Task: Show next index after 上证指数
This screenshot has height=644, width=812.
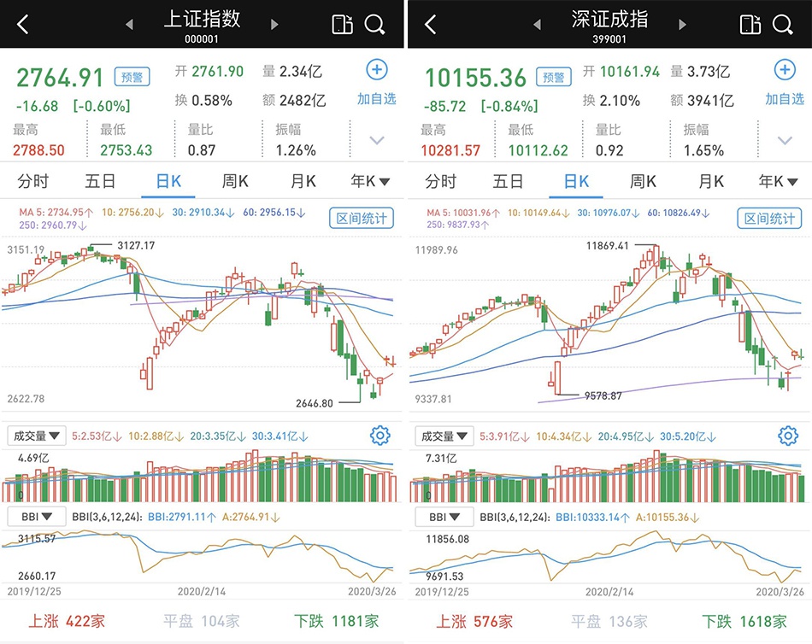Action: (274, 24)
